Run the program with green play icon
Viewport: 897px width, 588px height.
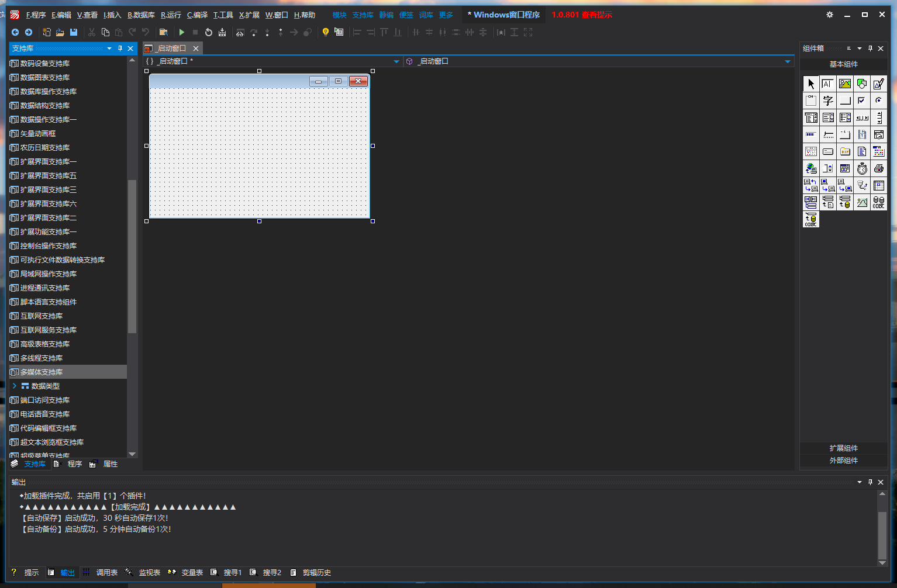[182, 32]
